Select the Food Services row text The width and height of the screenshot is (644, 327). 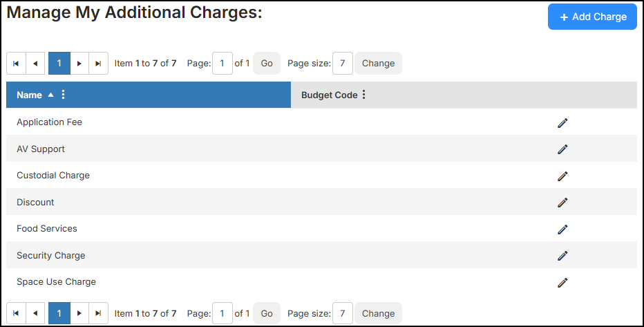pyautogui.click(x=47, y=228)
